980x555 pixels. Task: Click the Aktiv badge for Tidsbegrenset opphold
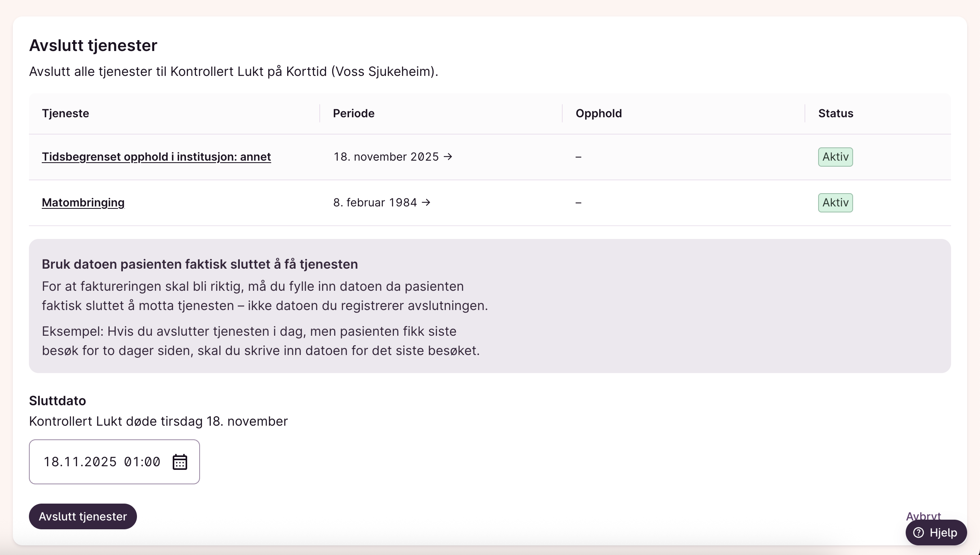pyautogui.click(x=835, y=157)
